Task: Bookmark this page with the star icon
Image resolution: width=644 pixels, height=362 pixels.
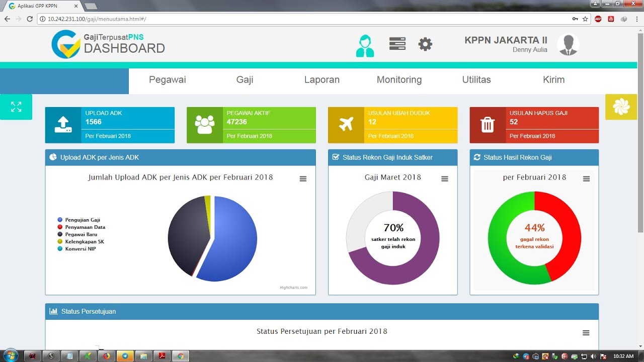Action: click(585, 19)
